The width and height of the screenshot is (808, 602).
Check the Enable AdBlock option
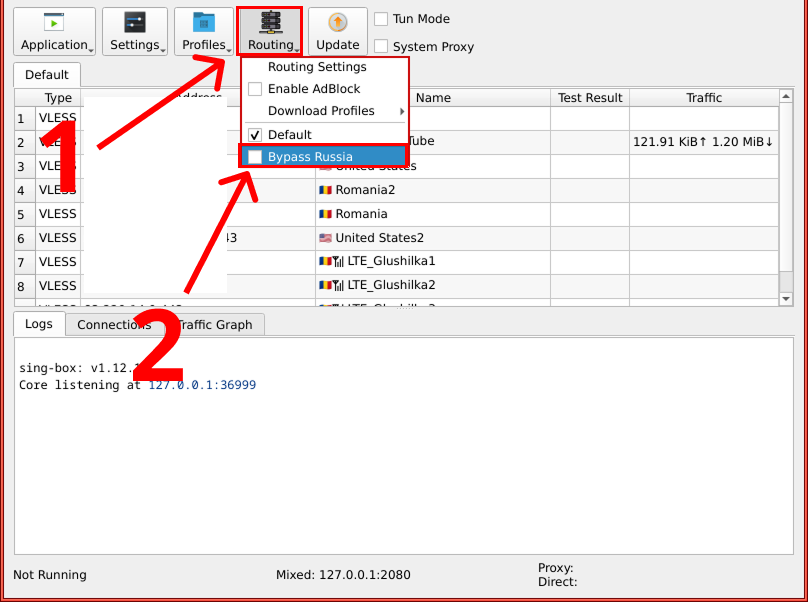point(255,89)
